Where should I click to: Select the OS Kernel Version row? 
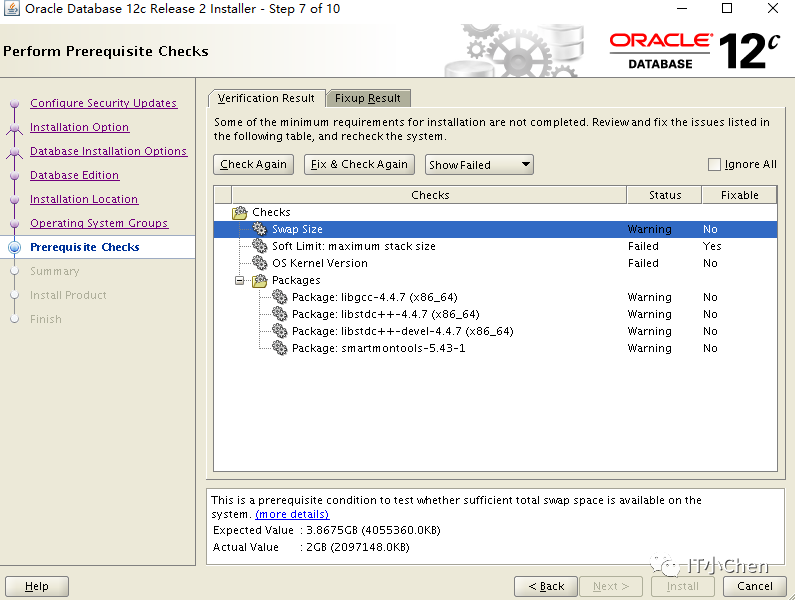495,263
